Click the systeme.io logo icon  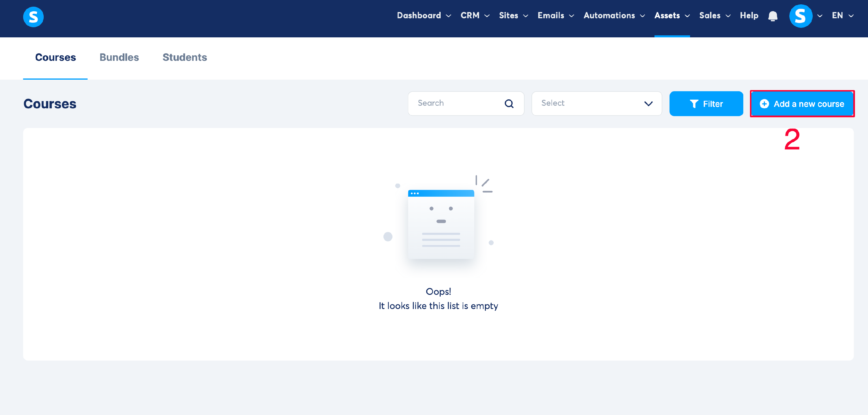(x=33, y=17)
